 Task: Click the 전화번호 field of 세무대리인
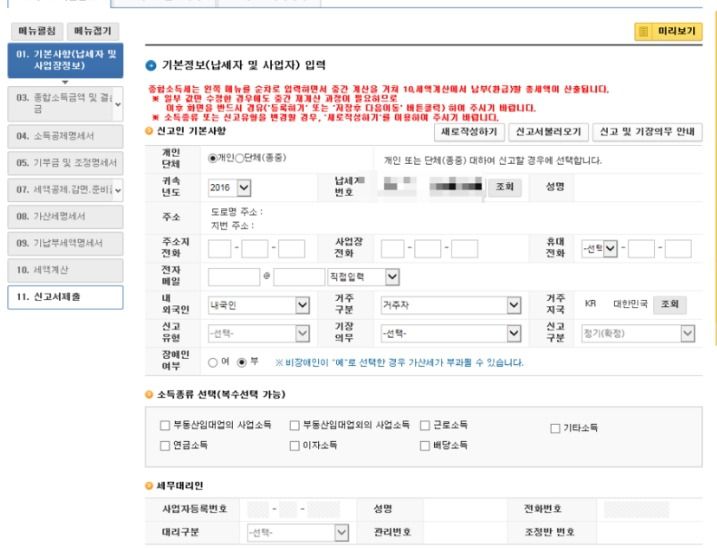coord(637,510)
